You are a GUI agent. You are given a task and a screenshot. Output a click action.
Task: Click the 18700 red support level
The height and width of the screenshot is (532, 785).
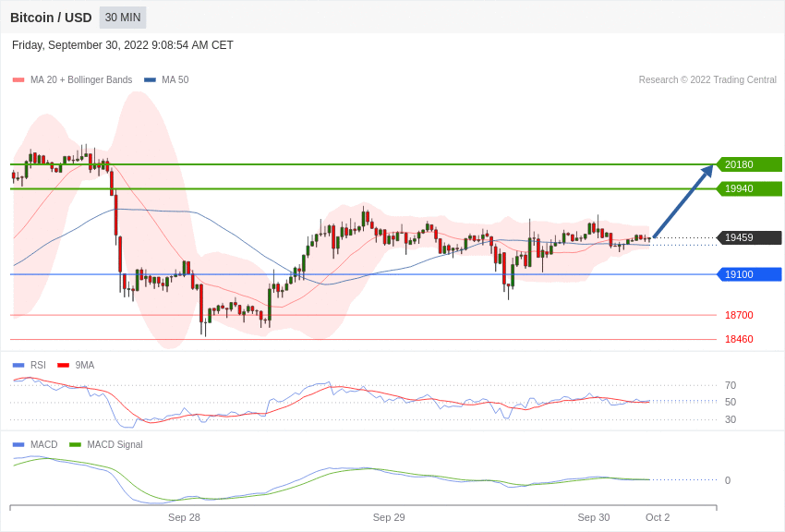[739, 315]
